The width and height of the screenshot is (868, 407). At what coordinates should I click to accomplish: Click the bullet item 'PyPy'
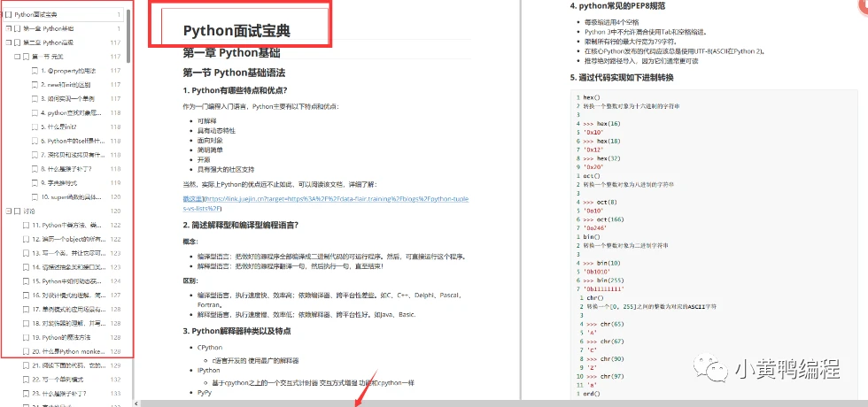click(x=205, y=393)
